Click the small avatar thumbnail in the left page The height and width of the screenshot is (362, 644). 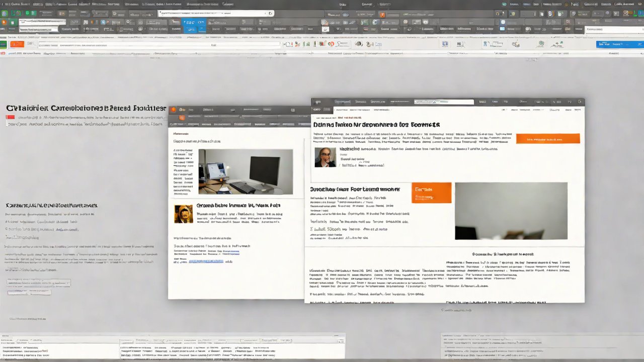click(x=183, y=214)
